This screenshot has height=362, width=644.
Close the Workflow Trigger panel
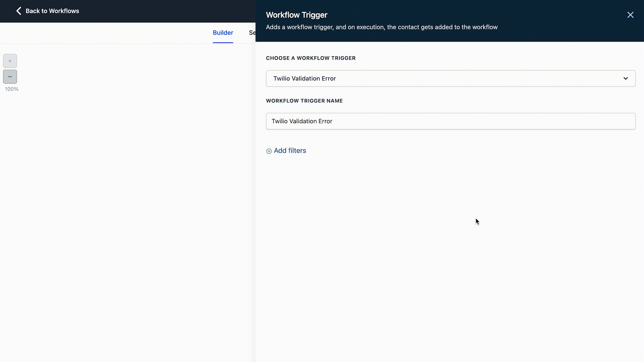coord(630,15)
